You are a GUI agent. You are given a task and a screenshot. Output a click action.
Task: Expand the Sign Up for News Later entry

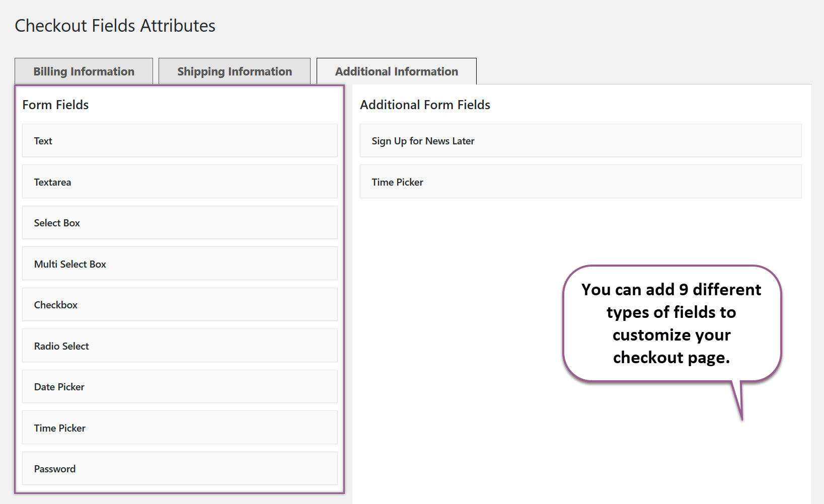pos(580,141)
